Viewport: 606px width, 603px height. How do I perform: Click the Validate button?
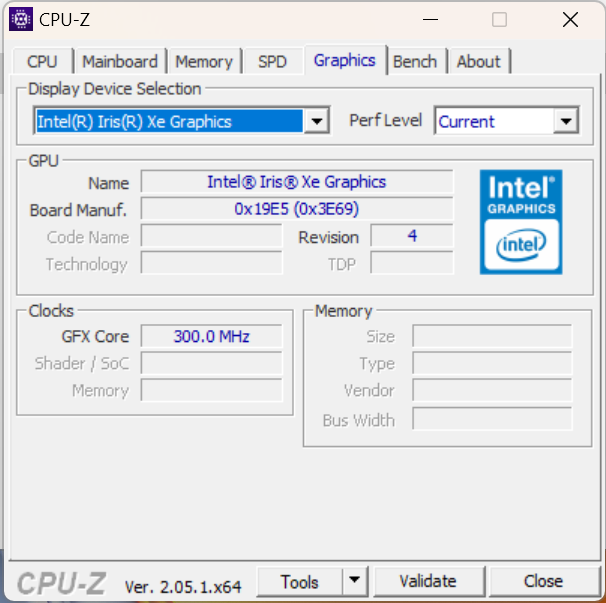point(428,581)
